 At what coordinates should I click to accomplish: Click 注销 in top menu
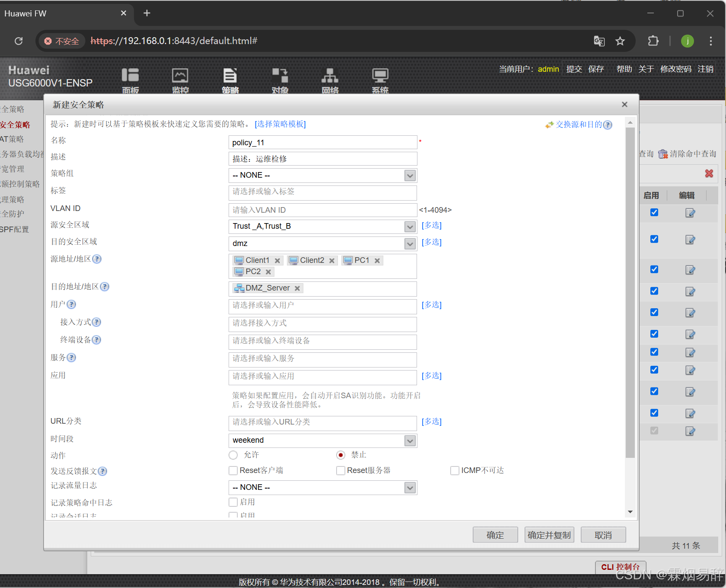[x=705, y=69]
